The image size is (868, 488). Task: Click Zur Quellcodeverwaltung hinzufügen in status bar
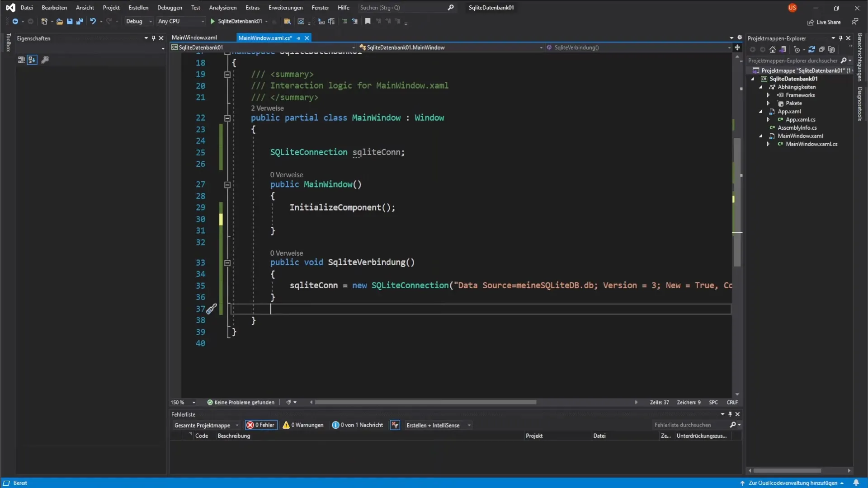click(793, 483)
